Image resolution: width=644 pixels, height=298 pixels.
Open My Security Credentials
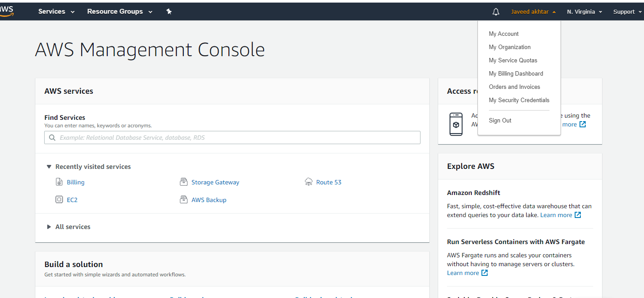[519, 100]
